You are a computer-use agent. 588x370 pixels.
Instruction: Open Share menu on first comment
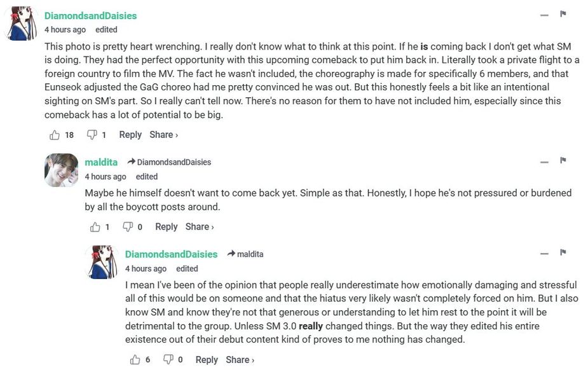163,135
